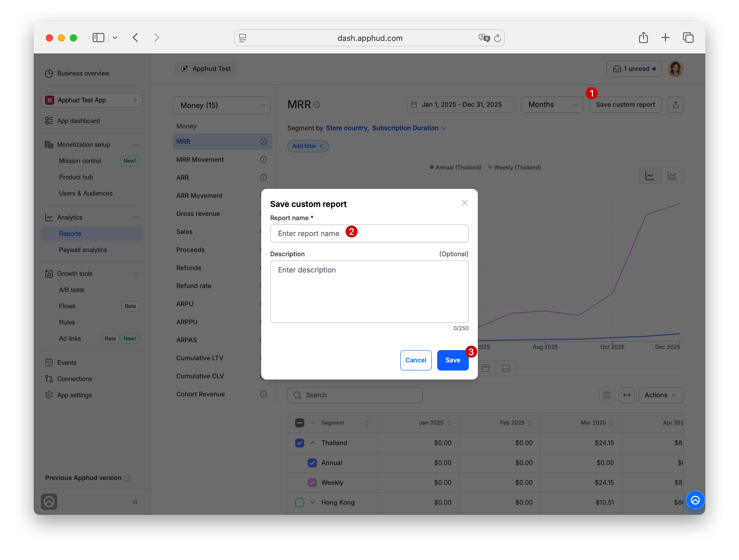The height and width of the screenshot is (560, 739).
Task: Open Reports in sidebar
Action: point(92,234)
